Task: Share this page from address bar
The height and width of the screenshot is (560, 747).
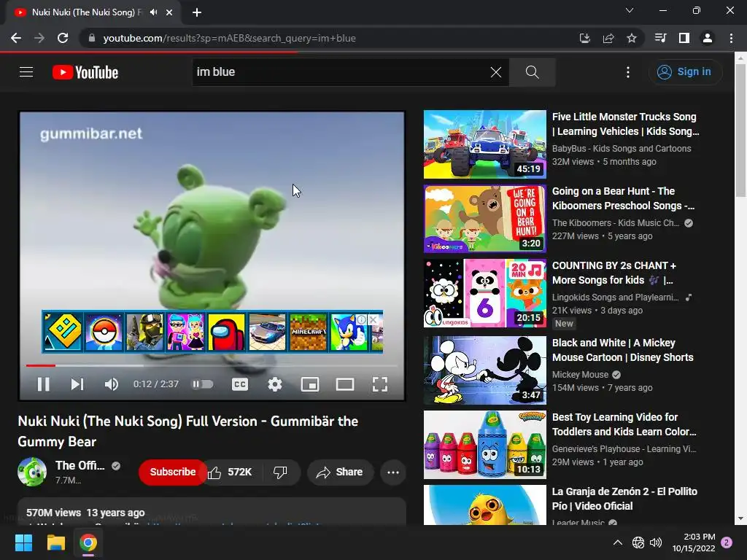Action: (608, 38)
